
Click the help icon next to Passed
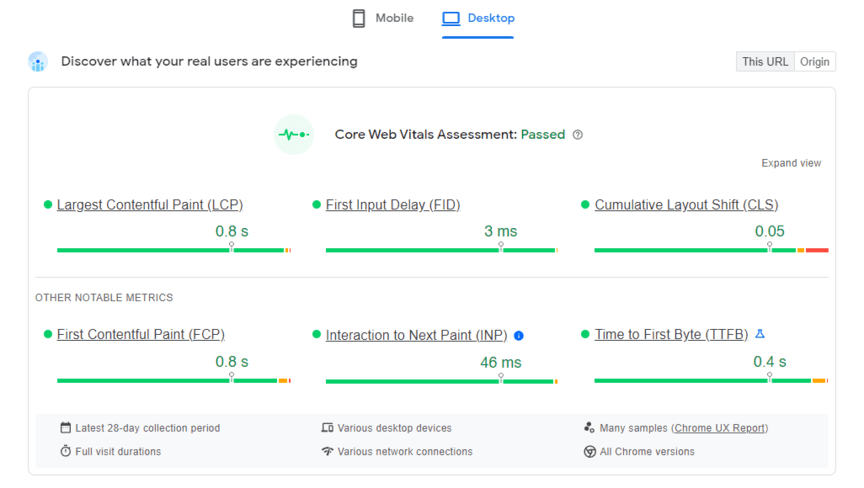click(577, 135)
